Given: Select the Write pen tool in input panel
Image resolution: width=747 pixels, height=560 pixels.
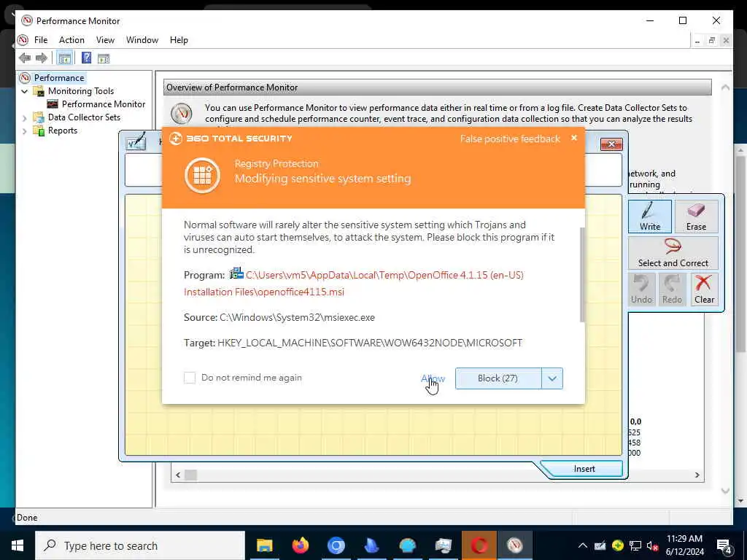Looking at the screenshot, I should (650, 216).
